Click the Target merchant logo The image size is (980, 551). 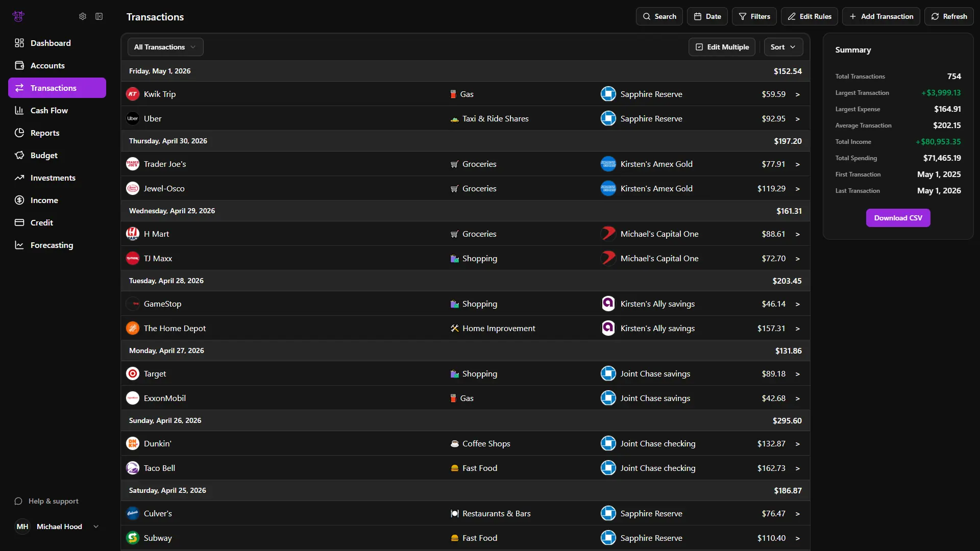pos(133,373)
